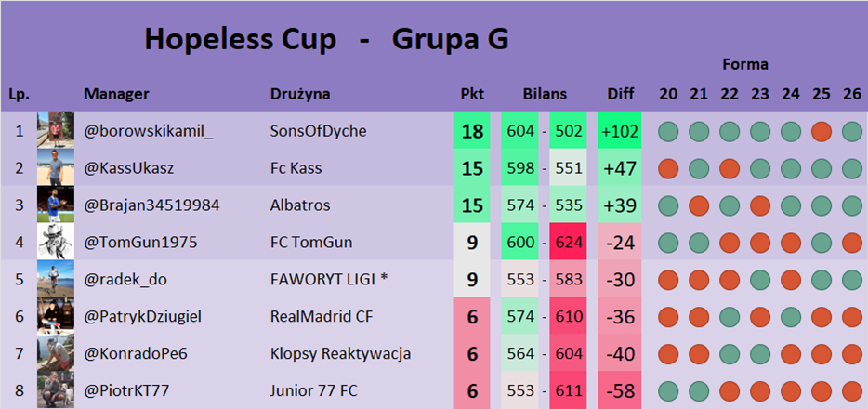This screenshot has height=409, width=868.
Task: Click FAWORYT LIGI green form dot, round 24
Action: [791, 280]
